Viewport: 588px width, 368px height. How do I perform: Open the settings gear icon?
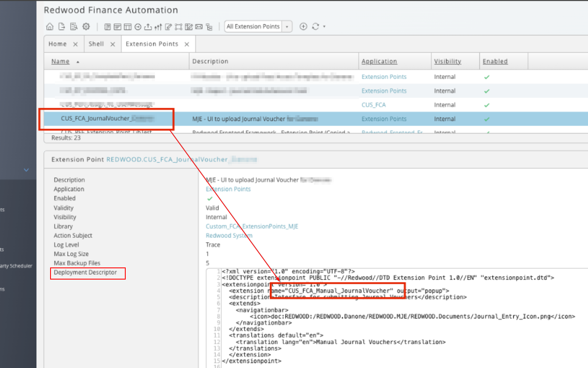(x=86, y=27)
